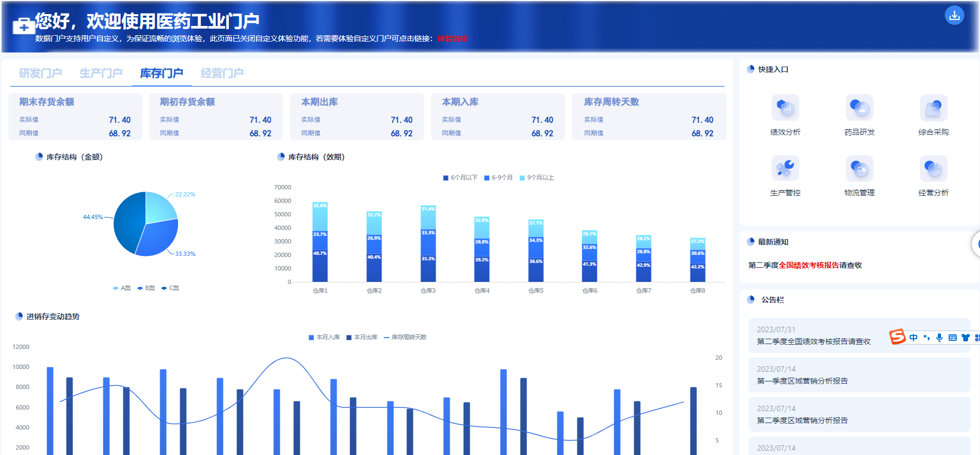Click the 公告栏 panel heading
This screenshot has width=980, height=455.
[773, 300]
